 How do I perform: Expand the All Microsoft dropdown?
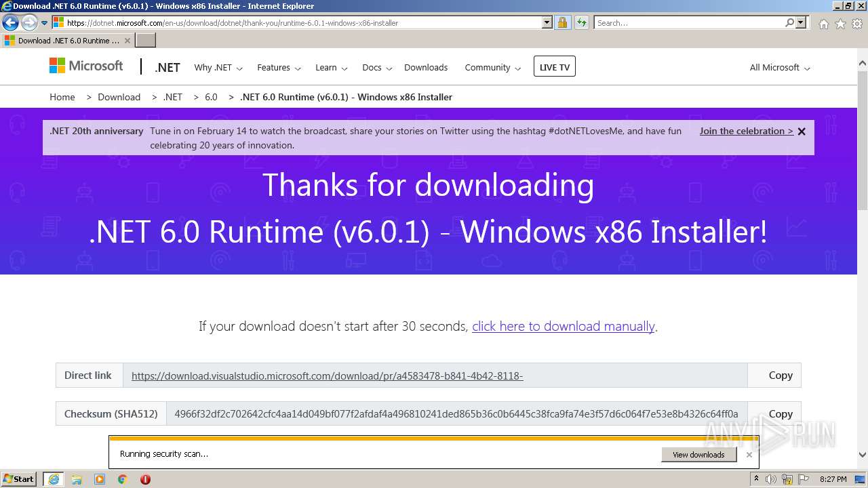(780, 68)
